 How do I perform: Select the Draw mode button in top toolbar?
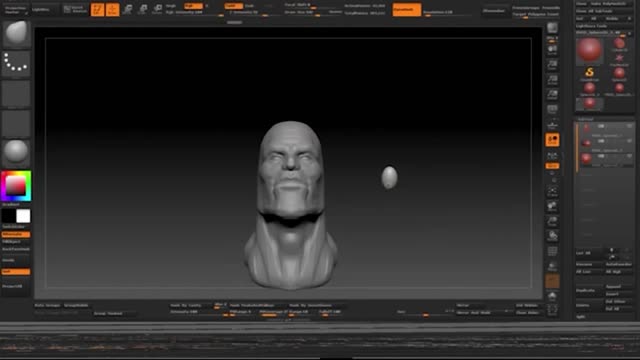[x=113, y=9]
